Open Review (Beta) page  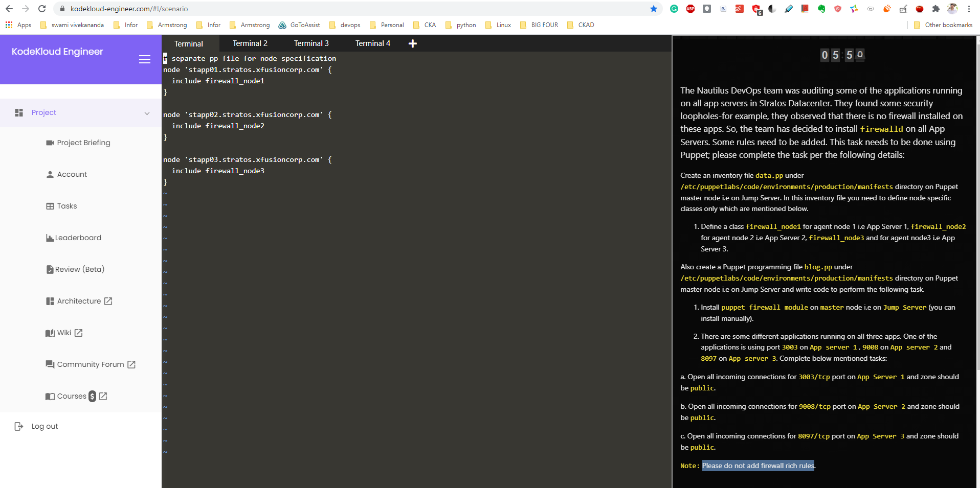(79, 269)
